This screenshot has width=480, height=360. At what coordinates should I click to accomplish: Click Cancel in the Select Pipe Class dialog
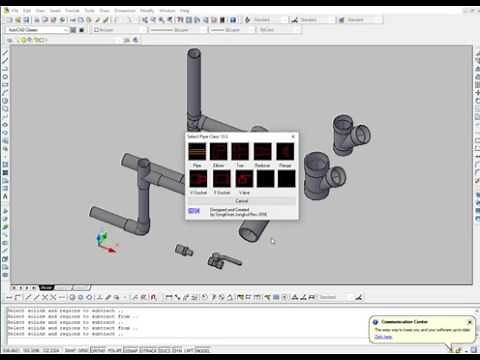pyautogui.click(x=242, y=201)
